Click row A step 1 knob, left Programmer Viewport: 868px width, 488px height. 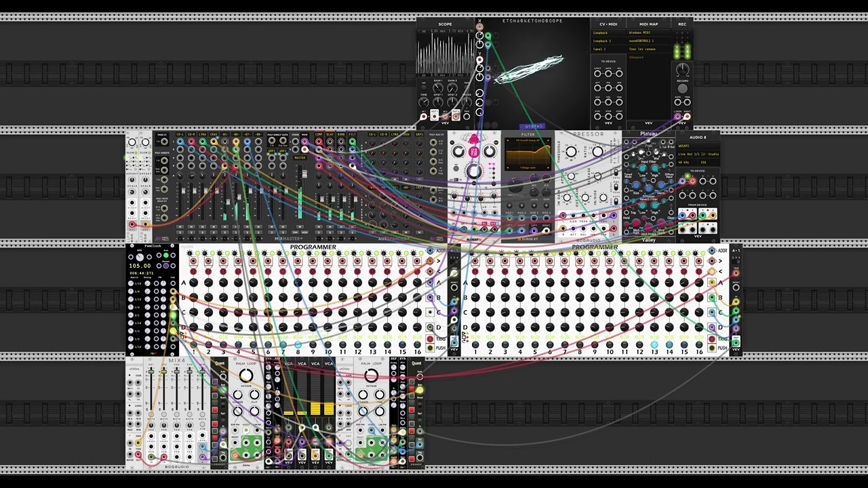[x=193, y=282]
